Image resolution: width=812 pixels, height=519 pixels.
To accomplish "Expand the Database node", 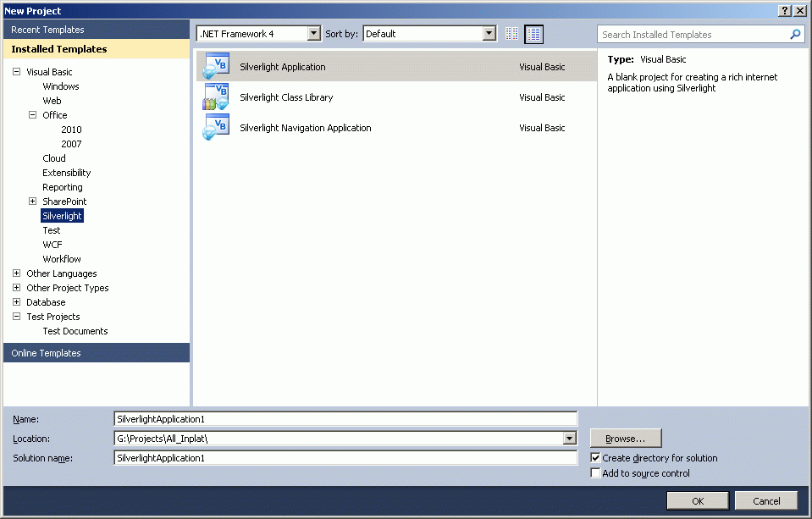I will tap(17, 302).
